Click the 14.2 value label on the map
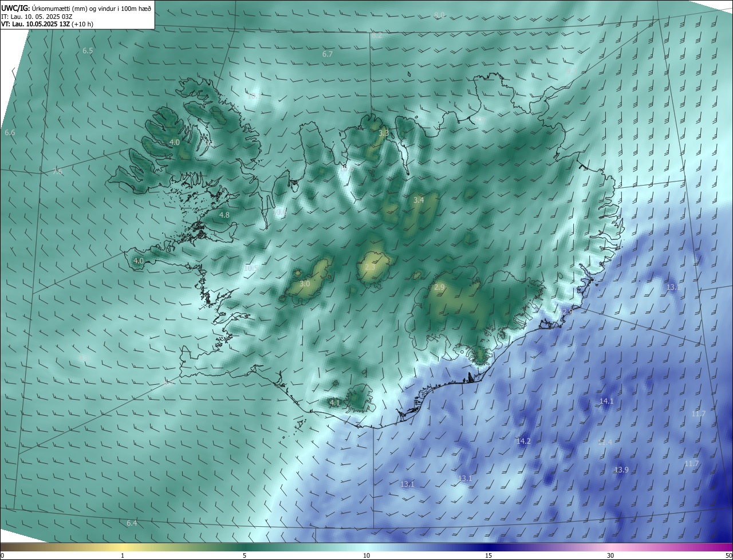The width and height of the screenshot is (733, 560). click(x=523, y=441)
